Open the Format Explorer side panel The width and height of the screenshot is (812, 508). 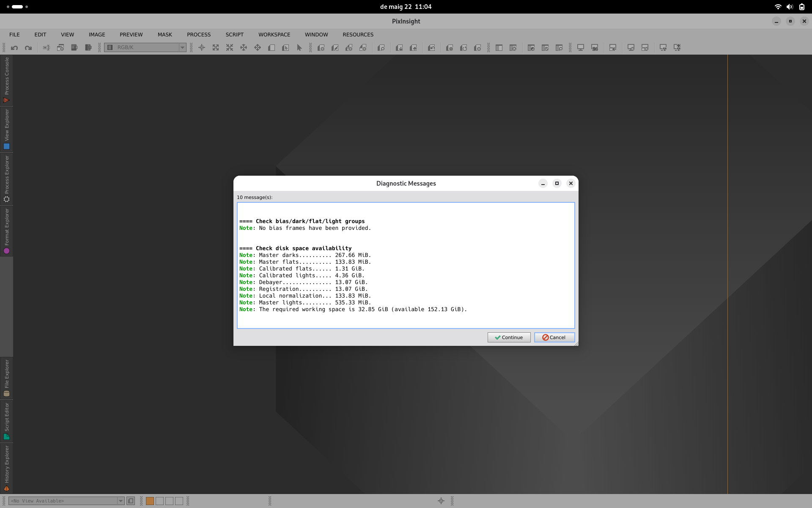pyautogui.click(x=6, y=231)
